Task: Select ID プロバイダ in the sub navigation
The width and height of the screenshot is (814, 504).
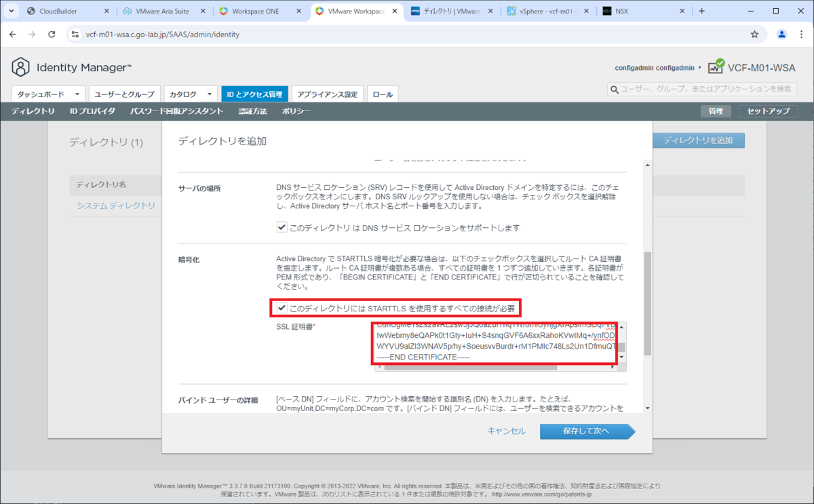Action: coord(92,111)
